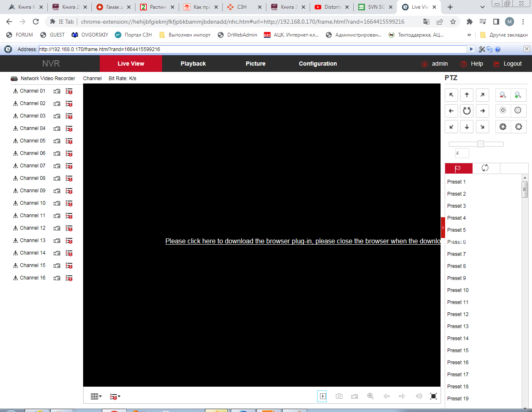Click focus near icon in PTZ
The height and width of the screenshot is (412, 532).
pyautogui.click(x=503, y=110)
